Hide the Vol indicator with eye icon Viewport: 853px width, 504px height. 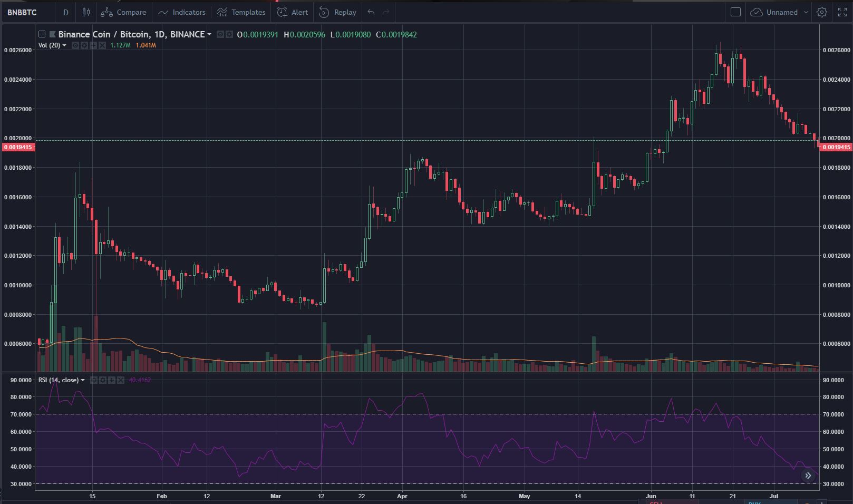pyautogui.click(x=75, y=45)
